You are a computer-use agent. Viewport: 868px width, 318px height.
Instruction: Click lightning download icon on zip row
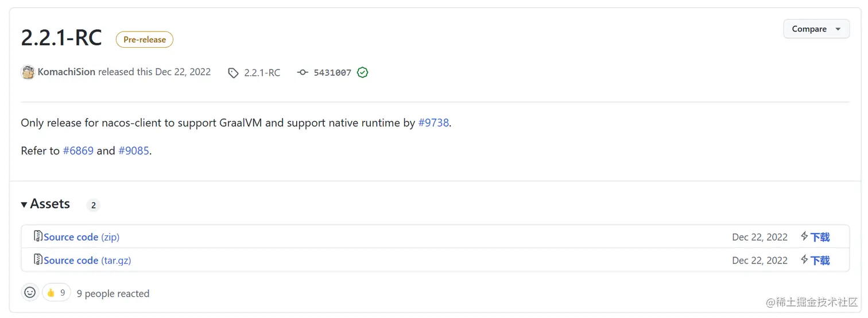click(805, 236)
